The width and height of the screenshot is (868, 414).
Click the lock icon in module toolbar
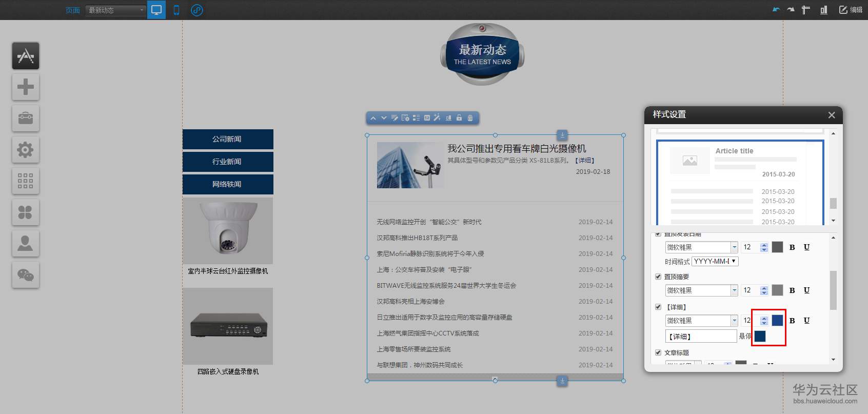pos(459,118)
